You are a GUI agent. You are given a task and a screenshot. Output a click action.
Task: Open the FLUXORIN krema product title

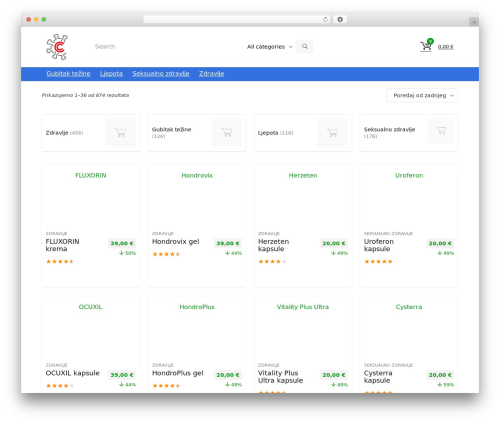click(x=62, y=245)
